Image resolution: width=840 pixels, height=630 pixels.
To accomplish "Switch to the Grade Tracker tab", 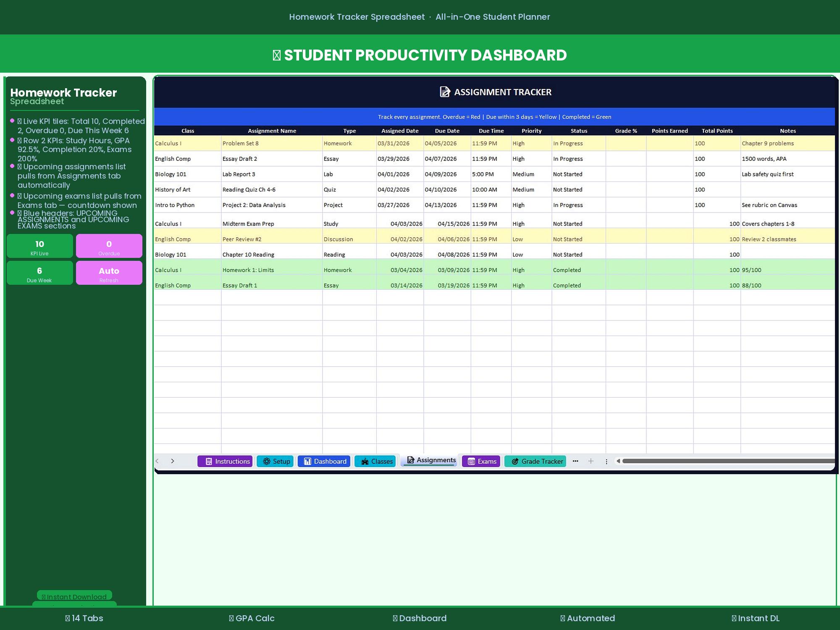I will (535, 461).
